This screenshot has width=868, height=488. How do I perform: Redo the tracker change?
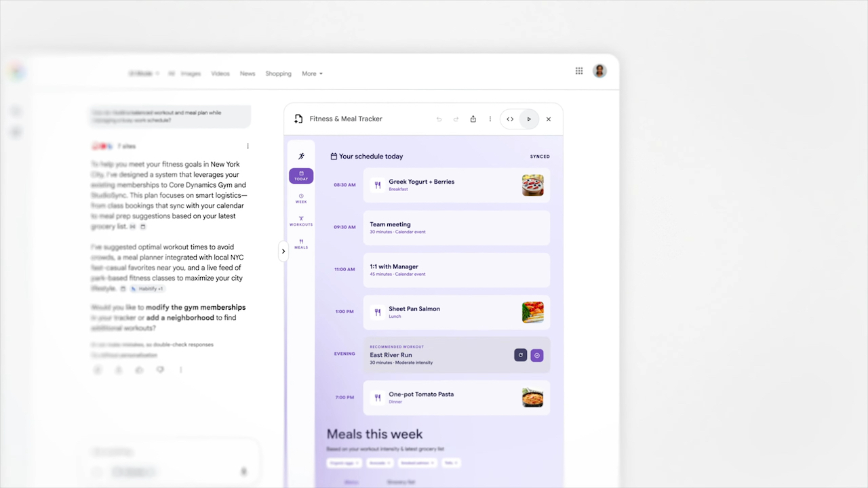(x=456, y=119)
